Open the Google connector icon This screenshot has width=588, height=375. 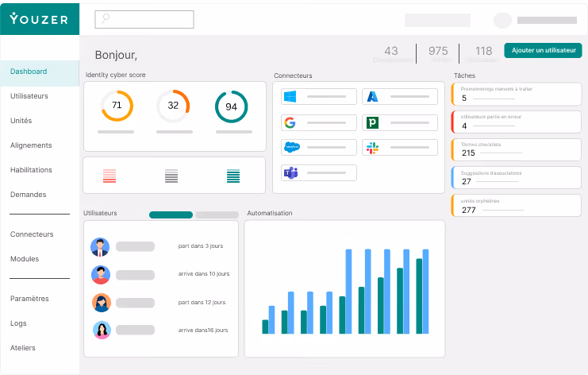(x=290, y=122)
